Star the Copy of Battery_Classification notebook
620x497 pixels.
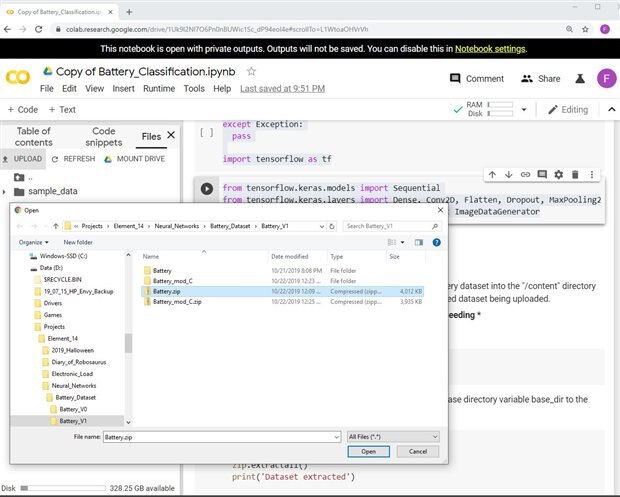[251, 72]
